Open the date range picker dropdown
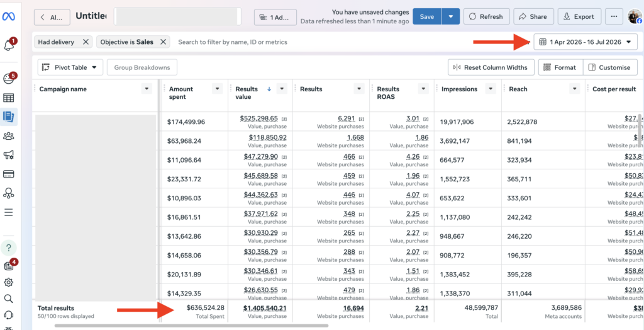644x330 pixels. pyautogui.click(x=586, y=42)
